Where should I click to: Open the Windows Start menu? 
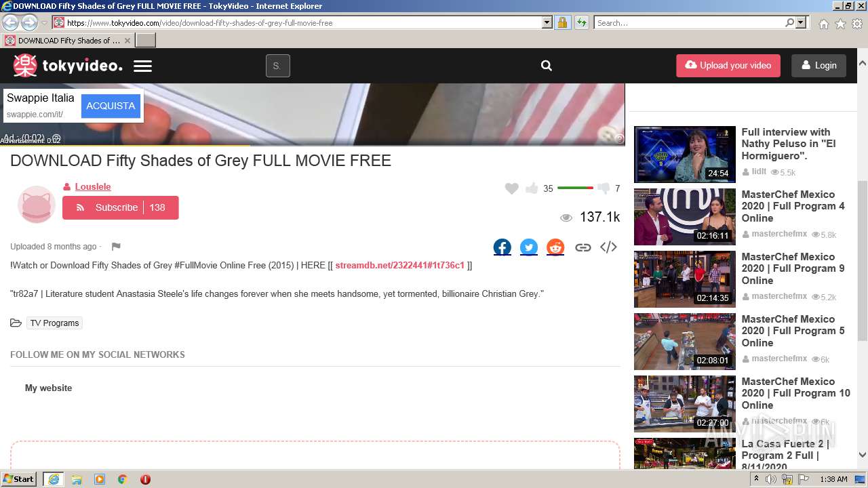pyautogui.click(x=19, y=479)
